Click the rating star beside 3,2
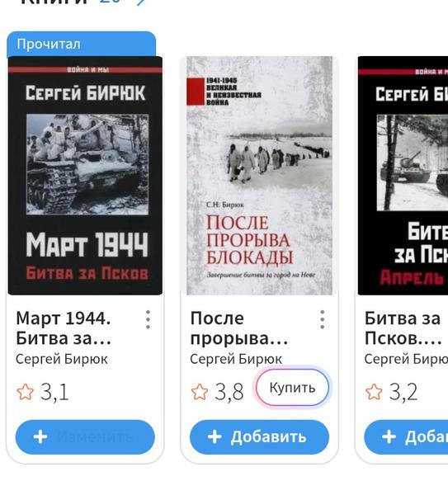448x495 pixels. (x=374, y=392)
